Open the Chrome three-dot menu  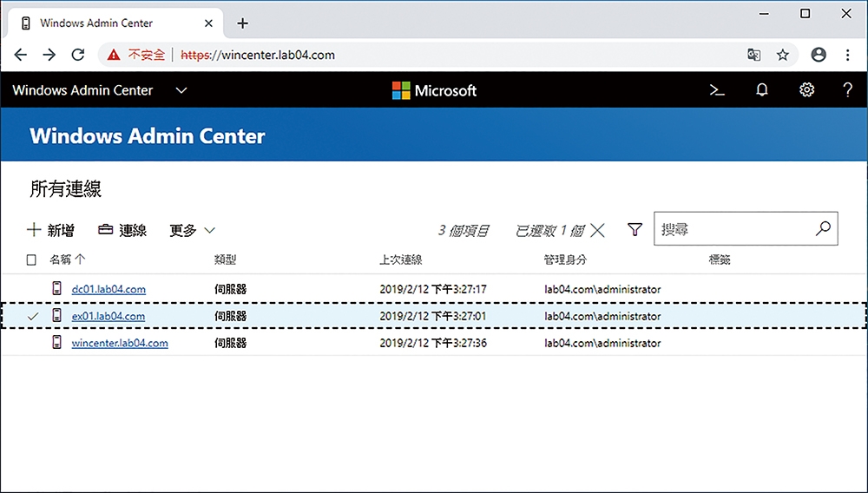point(847,55)
